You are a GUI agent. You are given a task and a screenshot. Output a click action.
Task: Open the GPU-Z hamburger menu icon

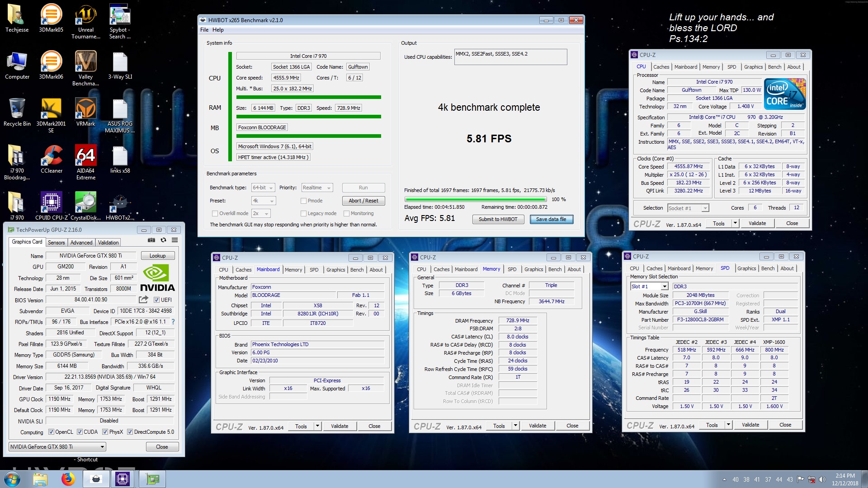tap(175, 240)
